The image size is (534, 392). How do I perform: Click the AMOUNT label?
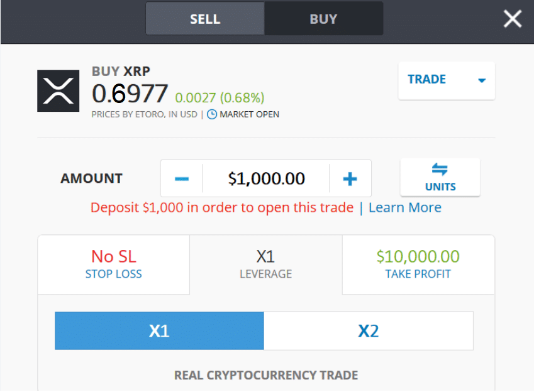point(91,178)
